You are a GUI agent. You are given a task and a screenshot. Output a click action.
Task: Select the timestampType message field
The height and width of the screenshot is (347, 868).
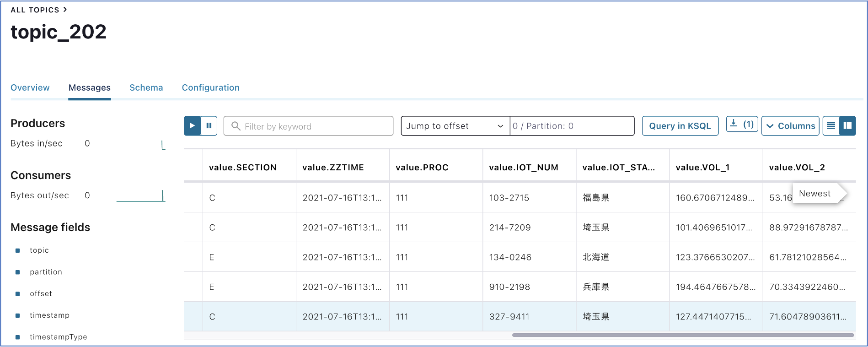click(x=59, y=337)
